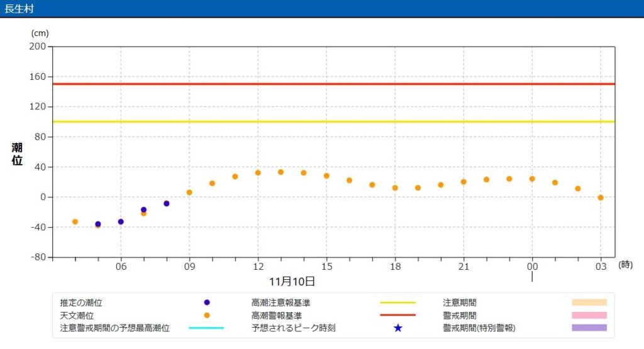The image size is (644, 349).
Task: Click the 200 label on the y-axis
Action: tap(37, 47)
